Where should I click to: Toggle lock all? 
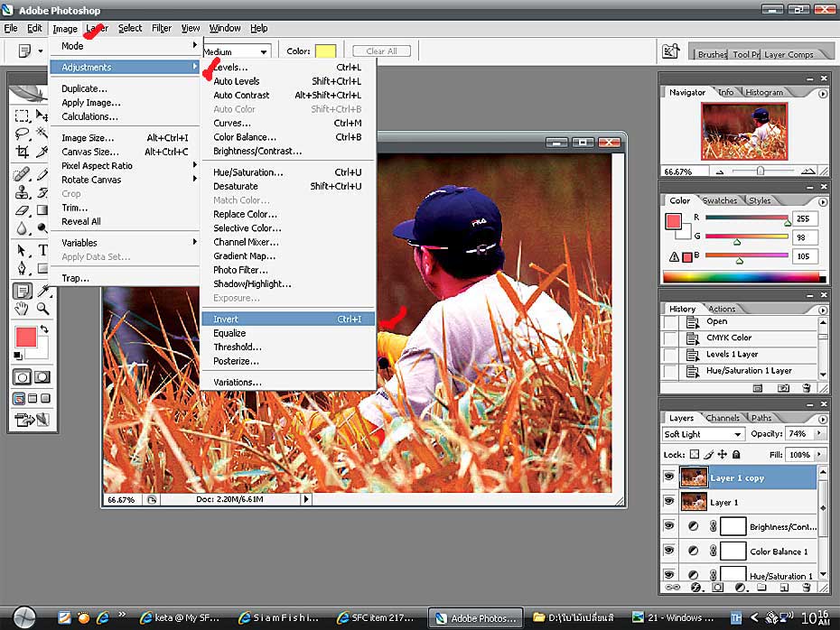pos(736,454)
